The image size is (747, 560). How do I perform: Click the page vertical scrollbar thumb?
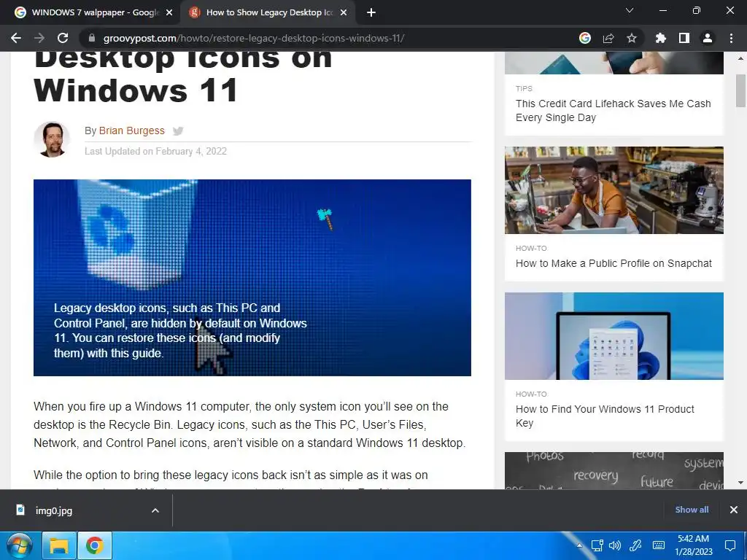[x=740, y=90]
